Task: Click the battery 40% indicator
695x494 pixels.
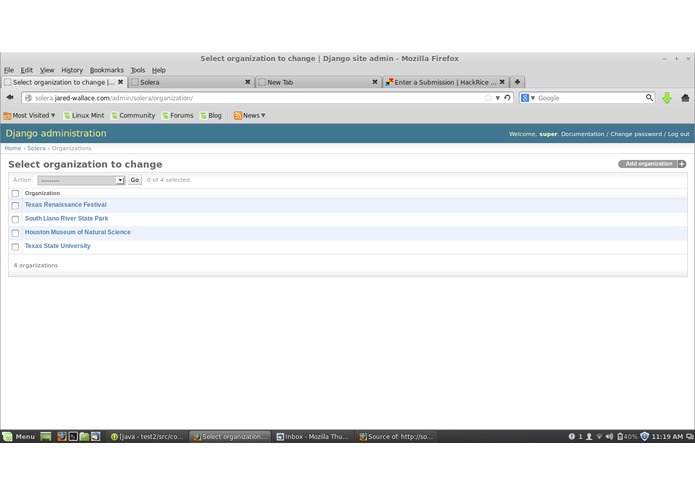Action: [627, 436]
